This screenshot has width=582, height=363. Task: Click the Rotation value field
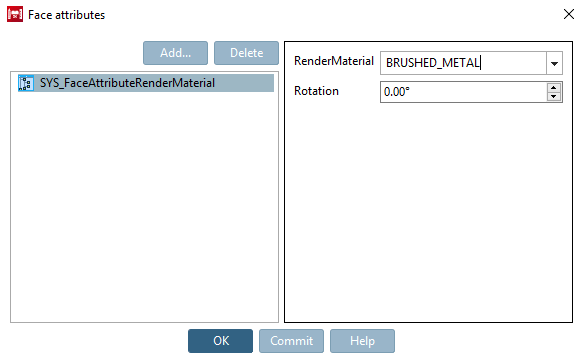coord(463,92)
